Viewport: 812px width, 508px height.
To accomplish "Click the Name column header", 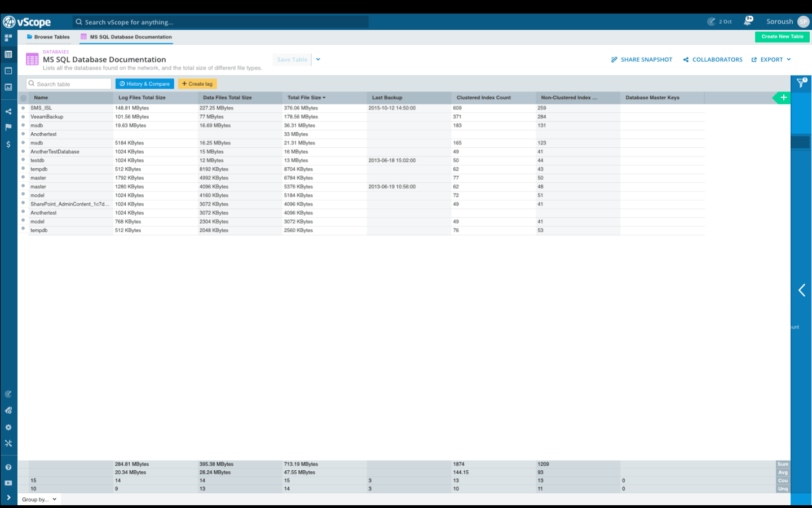I will pyautogui.click(x=41, y=98).
